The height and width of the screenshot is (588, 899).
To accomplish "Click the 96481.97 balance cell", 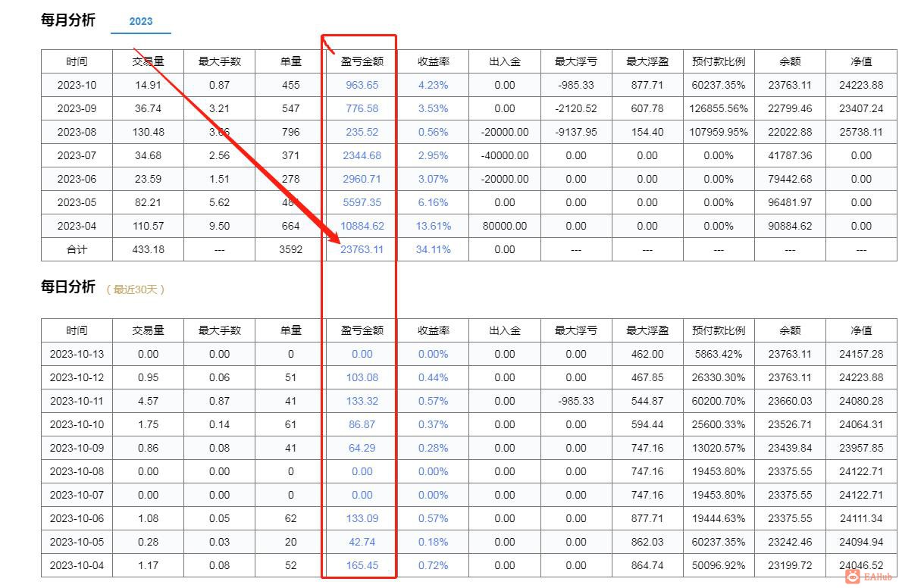I will point(790,202).
